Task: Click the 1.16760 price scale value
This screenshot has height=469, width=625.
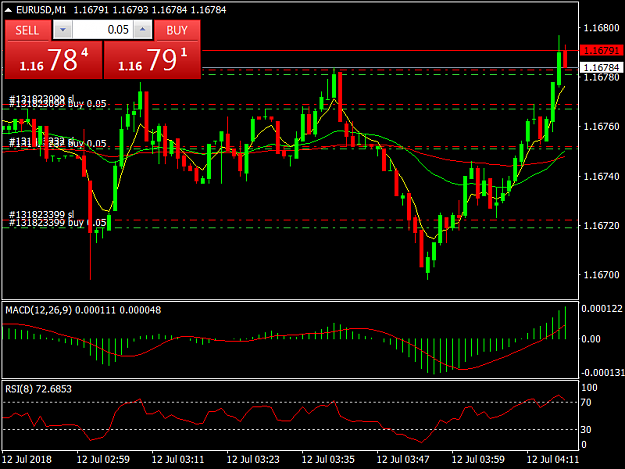Action: click(x=601, y=127)
